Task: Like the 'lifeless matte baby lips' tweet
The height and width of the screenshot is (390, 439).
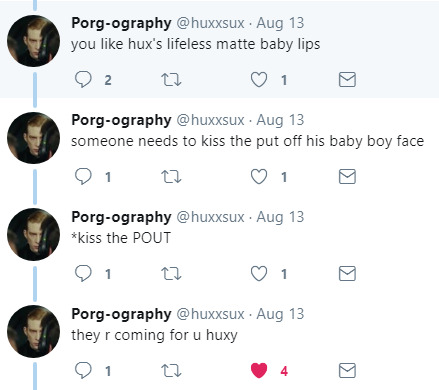Action: tap(259, 80)
